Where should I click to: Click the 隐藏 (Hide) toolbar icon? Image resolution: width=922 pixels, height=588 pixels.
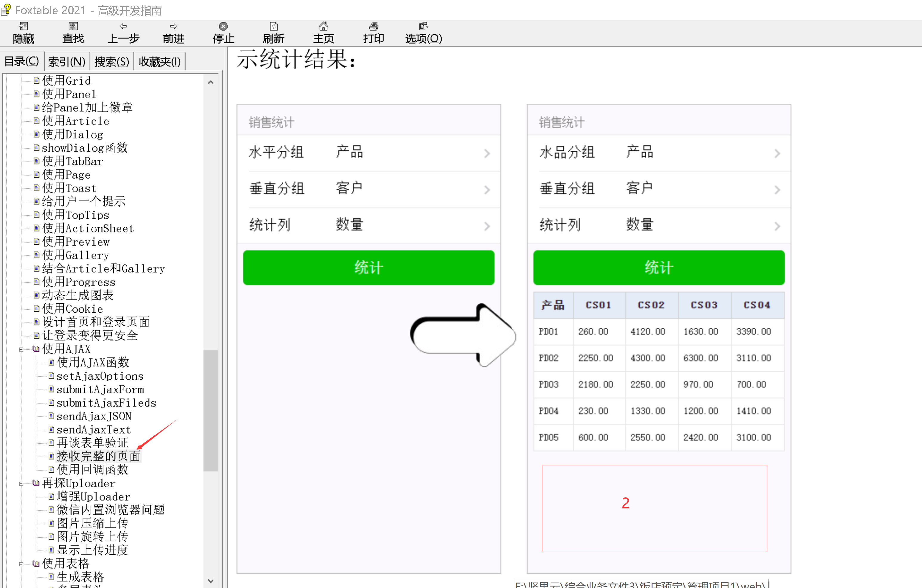pyautogui.click(x=23, y=27)
